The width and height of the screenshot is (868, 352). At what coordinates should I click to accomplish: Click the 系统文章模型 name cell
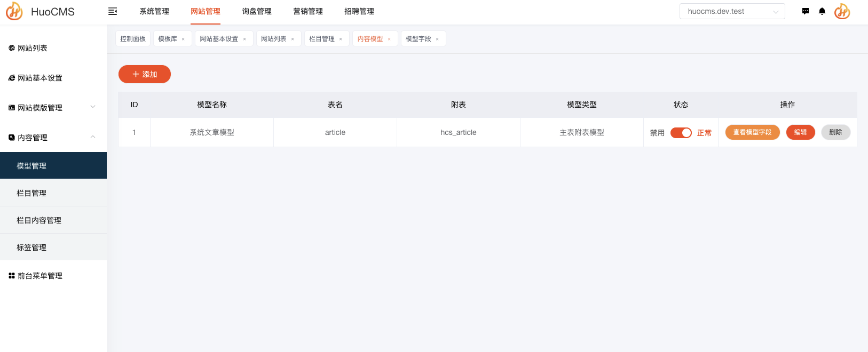[x=212, y=132]
